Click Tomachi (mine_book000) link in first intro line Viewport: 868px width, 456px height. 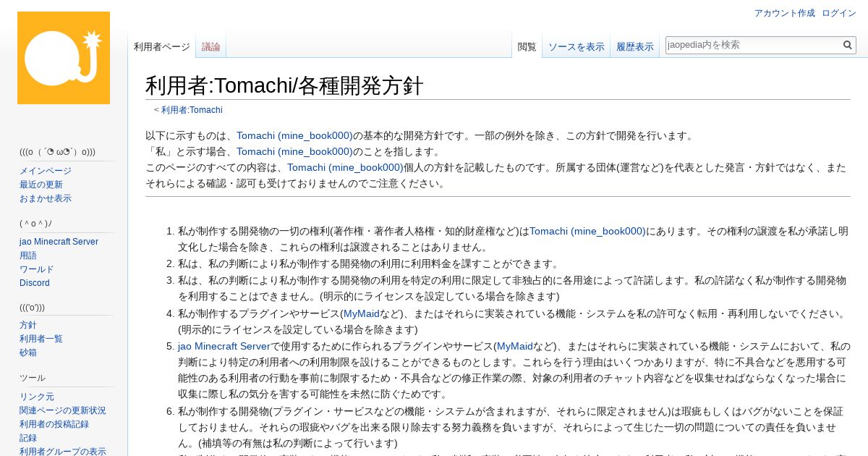pos(294,135)
